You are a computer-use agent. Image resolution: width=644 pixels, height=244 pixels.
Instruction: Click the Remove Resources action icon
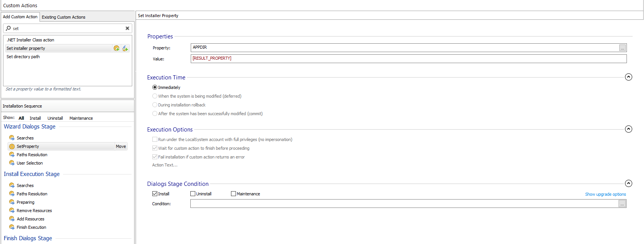pos(12,211)
